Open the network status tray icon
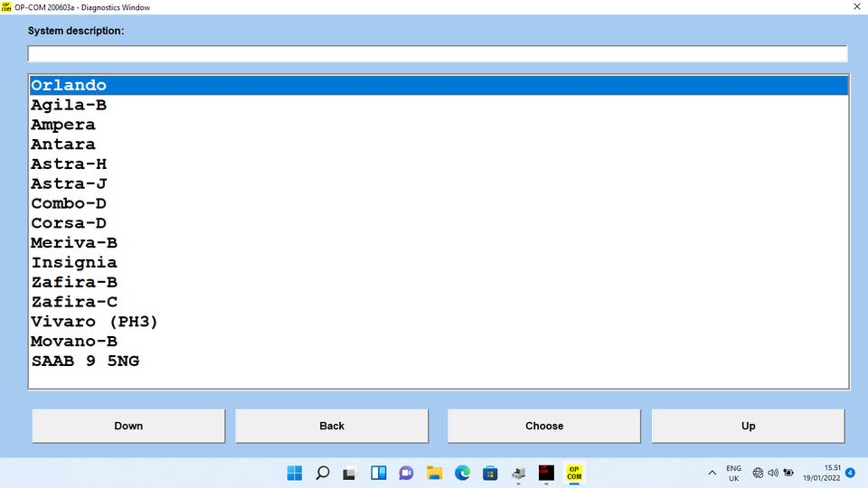This screenshot has width=868, height=488. (758, 473)
